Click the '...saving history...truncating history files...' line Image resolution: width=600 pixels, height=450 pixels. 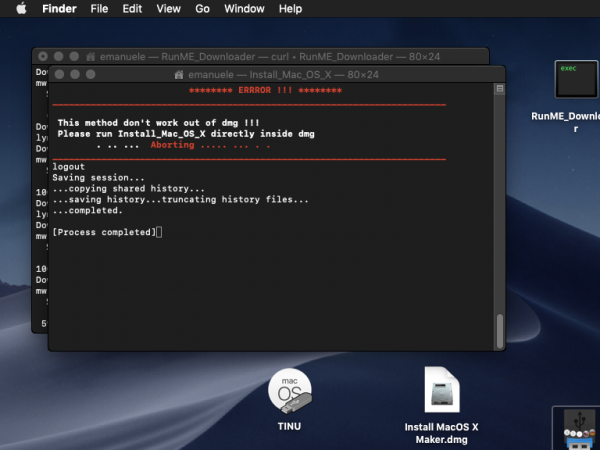point(180,199)
